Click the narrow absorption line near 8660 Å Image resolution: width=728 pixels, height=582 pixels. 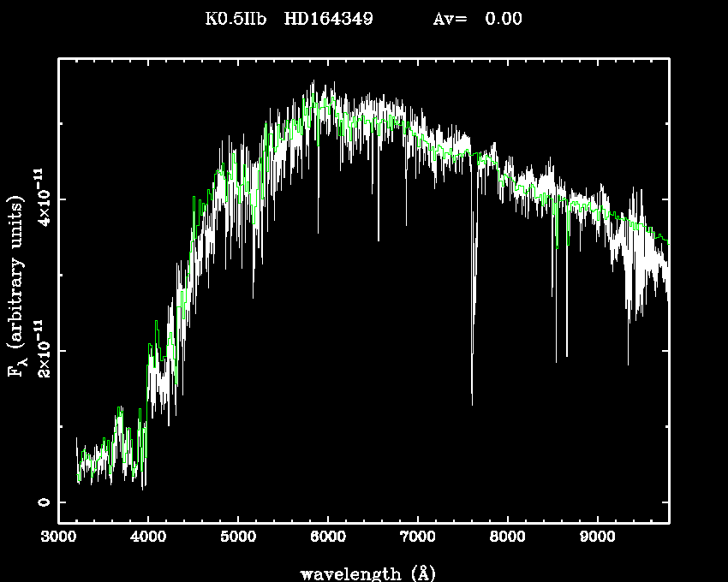coord(567,355)
